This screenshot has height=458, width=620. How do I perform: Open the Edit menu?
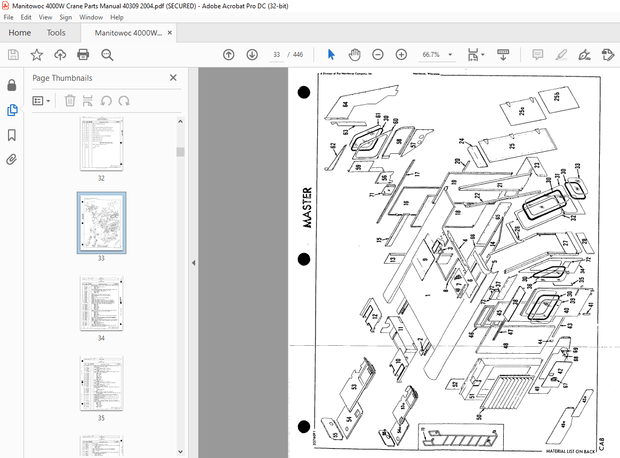[26, 17]
